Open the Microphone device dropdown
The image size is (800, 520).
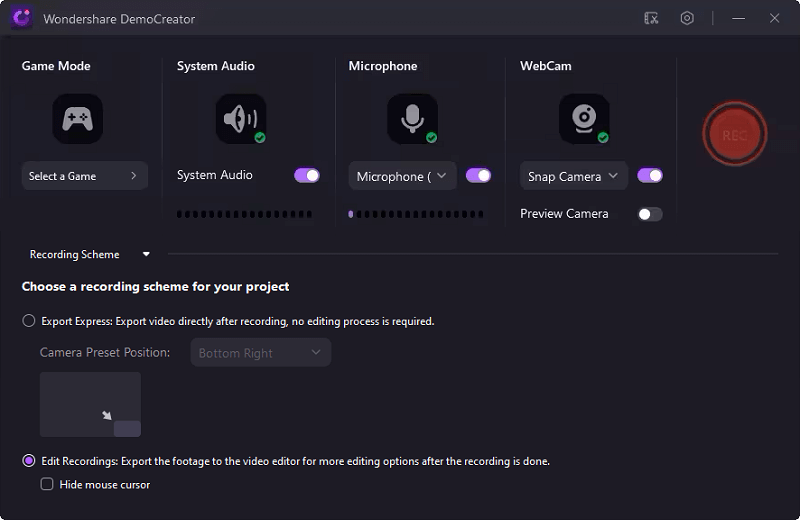(403, 176)
